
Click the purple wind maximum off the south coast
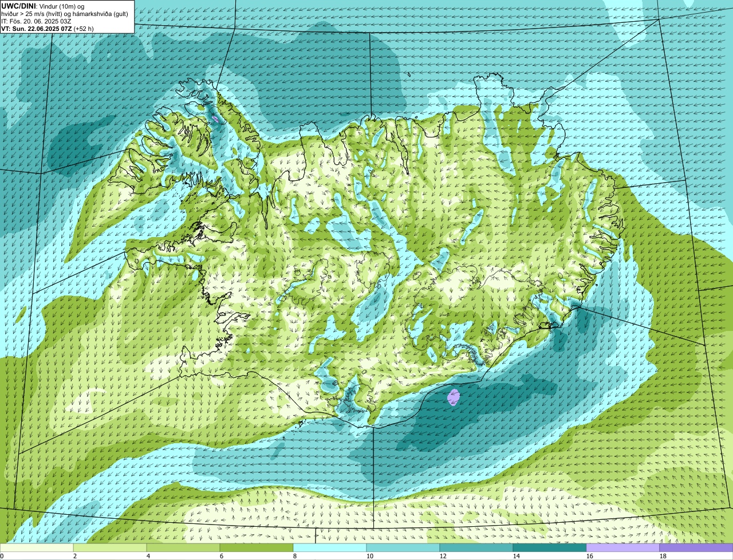[454, 397]
